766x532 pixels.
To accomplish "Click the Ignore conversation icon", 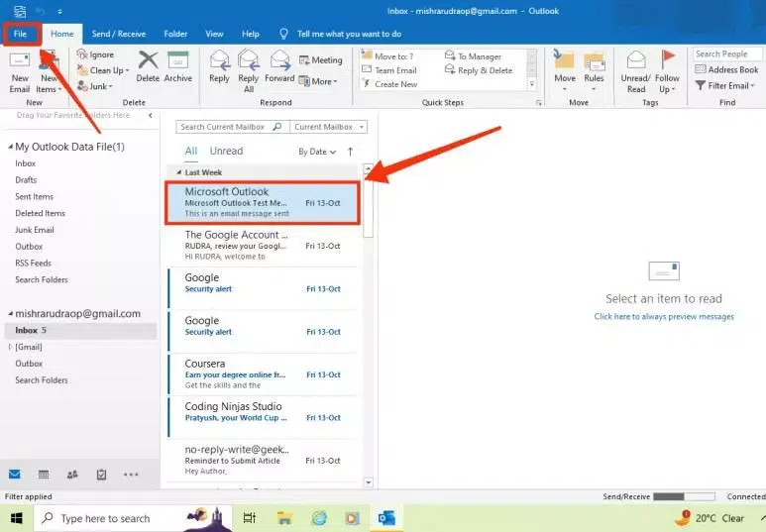I will 81,54.
